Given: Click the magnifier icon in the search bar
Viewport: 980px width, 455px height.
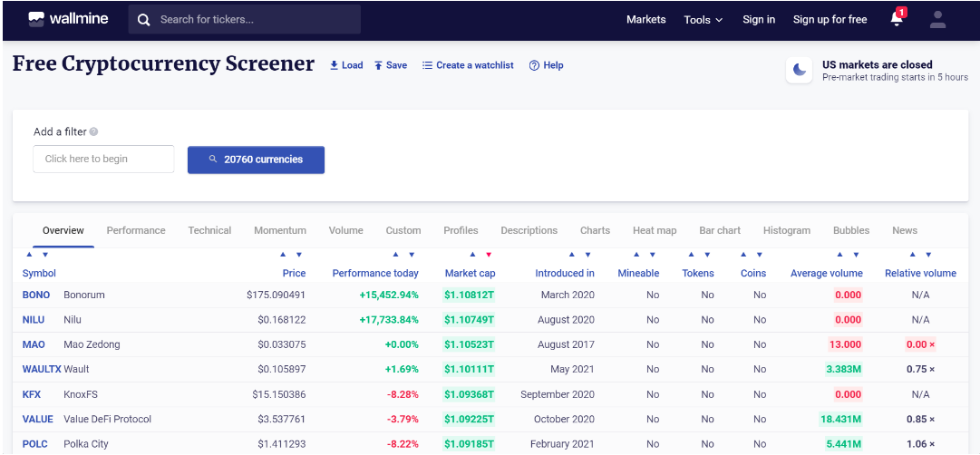Looking at the screenshot, I should pyautogui.click(x=144, y=20).
